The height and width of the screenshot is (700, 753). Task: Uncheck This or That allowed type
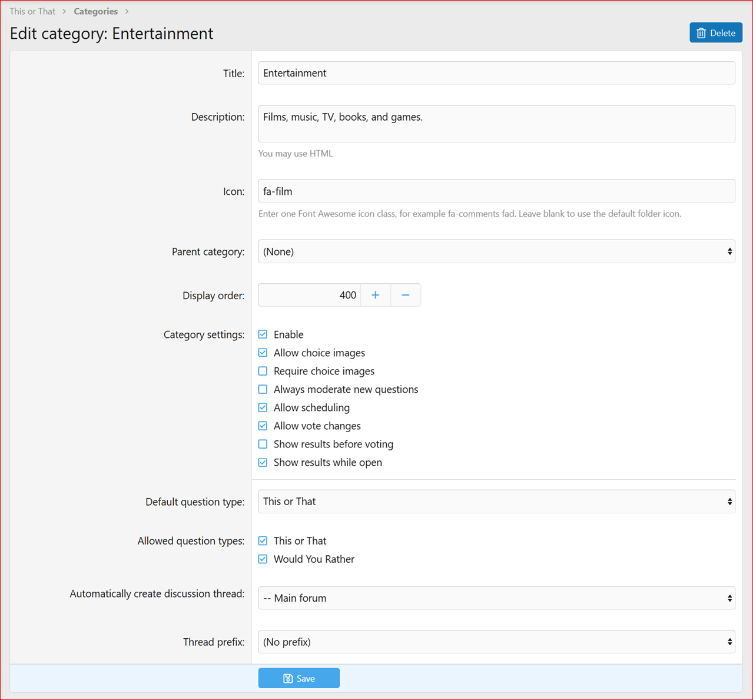tap(263, 540)
